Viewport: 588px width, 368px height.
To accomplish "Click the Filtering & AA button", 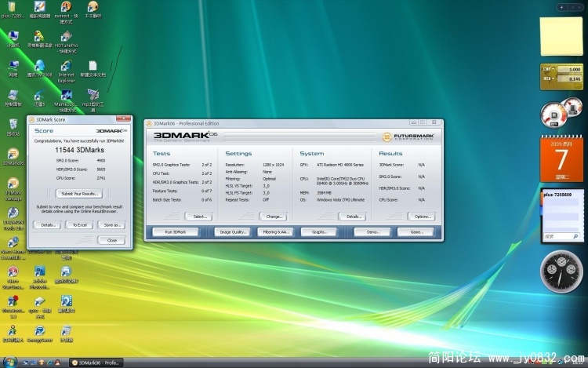I will click(x=275, y=232).
